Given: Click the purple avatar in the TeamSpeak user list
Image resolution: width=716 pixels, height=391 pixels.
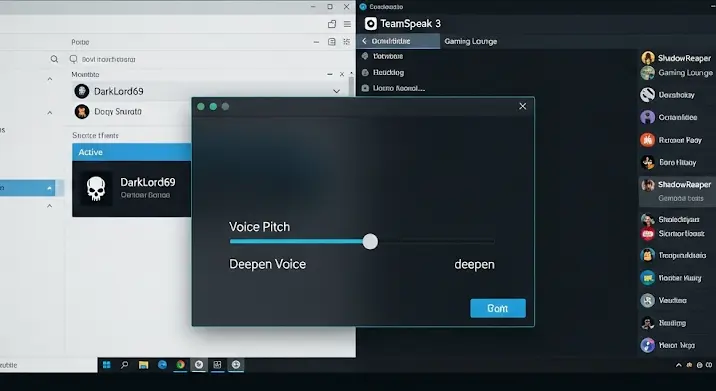Looking at the screenshot, I should (x=648, y=117).
